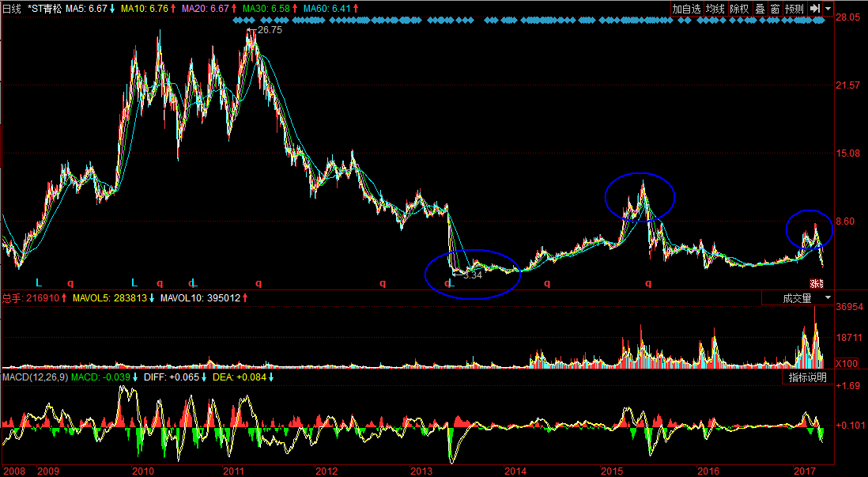This screenshot has height=477, width=868.
Task: Click the 窗 window layout button
Action: coord(775,9)
